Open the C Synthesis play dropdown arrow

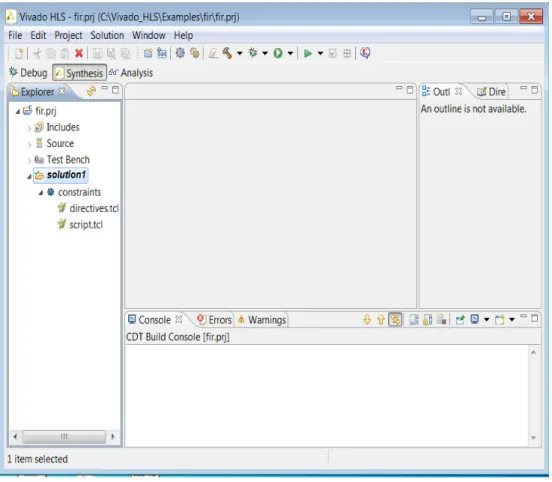coord(320,54)
